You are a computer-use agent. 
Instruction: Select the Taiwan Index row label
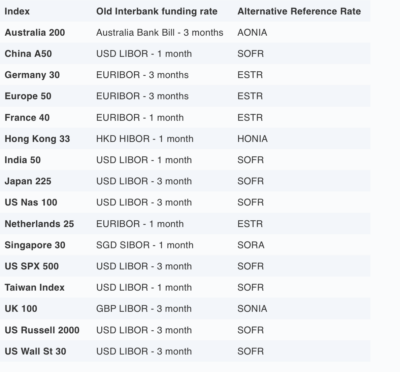34,288
